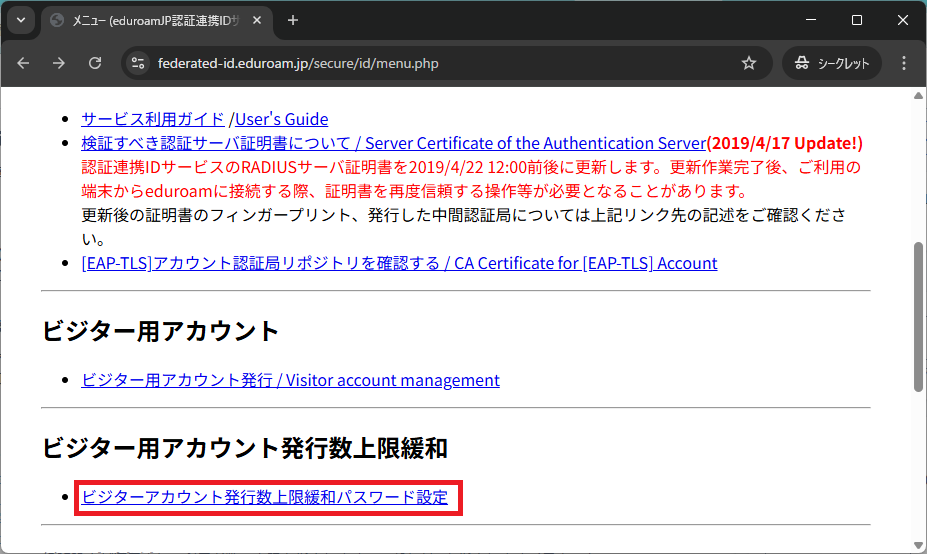Click the browser forward arrow

click(59, 63)
